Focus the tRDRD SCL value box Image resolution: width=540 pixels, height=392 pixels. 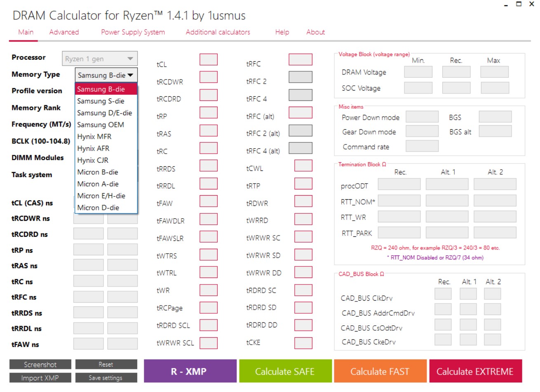tap(209, 325)
